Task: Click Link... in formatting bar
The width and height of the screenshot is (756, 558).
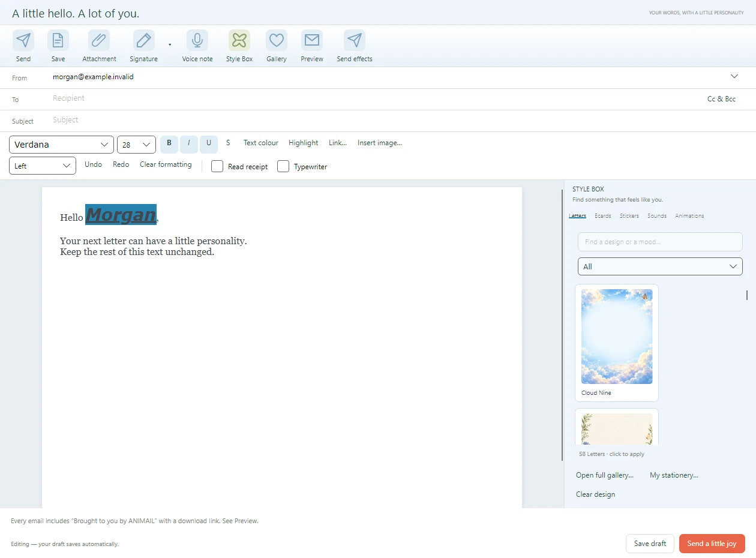Action: click(x=338, y=143)
